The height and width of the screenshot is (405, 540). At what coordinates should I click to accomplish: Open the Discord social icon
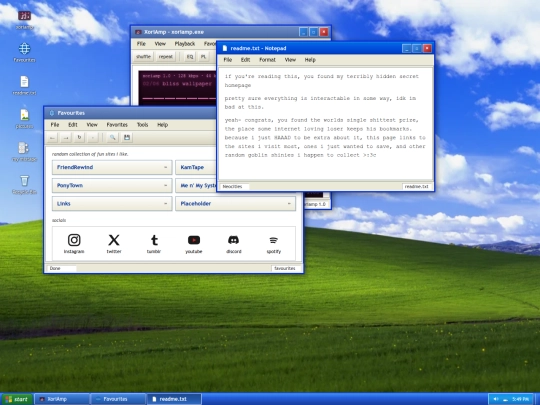234,243
